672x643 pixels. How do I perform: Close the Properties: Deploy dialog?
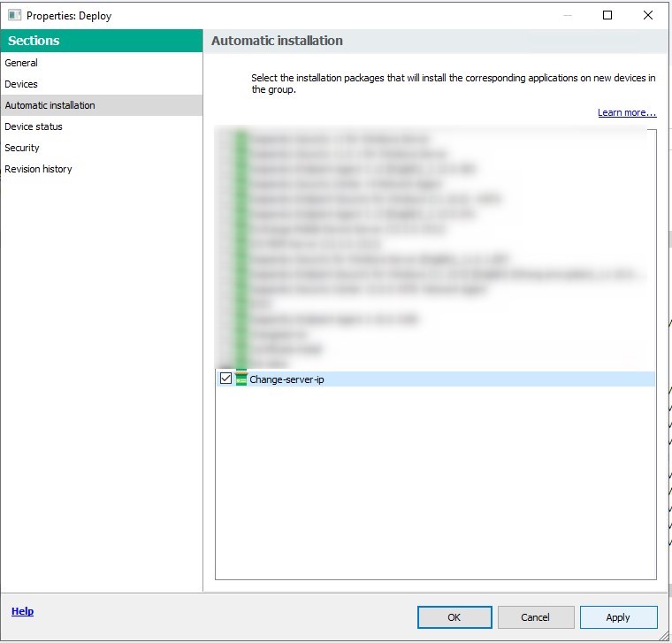648,15
